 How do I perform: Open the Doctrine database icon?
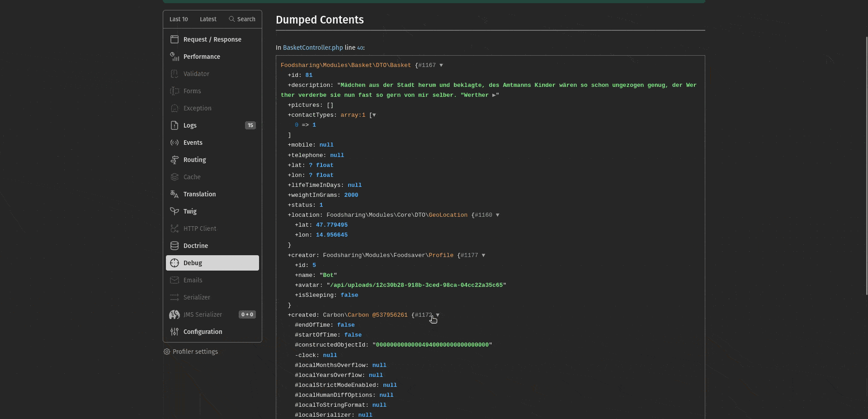pos(175,246)
